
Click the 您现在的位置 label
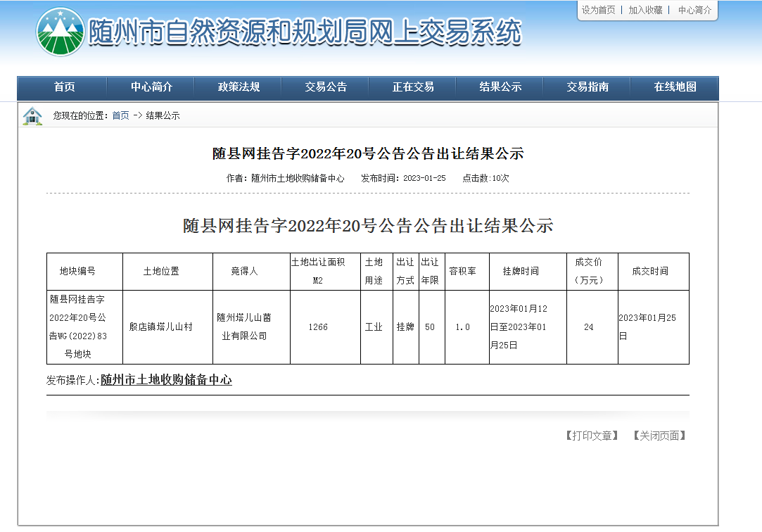81,115
